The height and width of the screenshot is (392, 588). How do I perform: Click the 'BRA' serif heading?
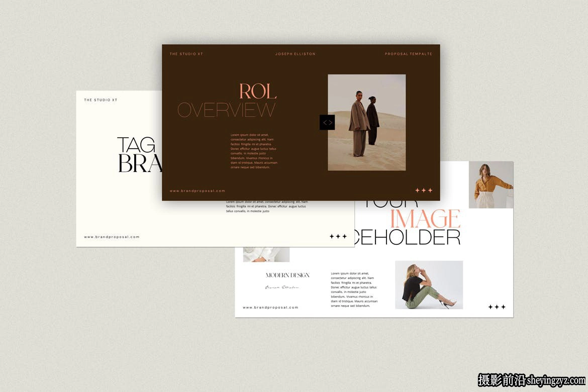pyautogui.click(x=140, y=163)
